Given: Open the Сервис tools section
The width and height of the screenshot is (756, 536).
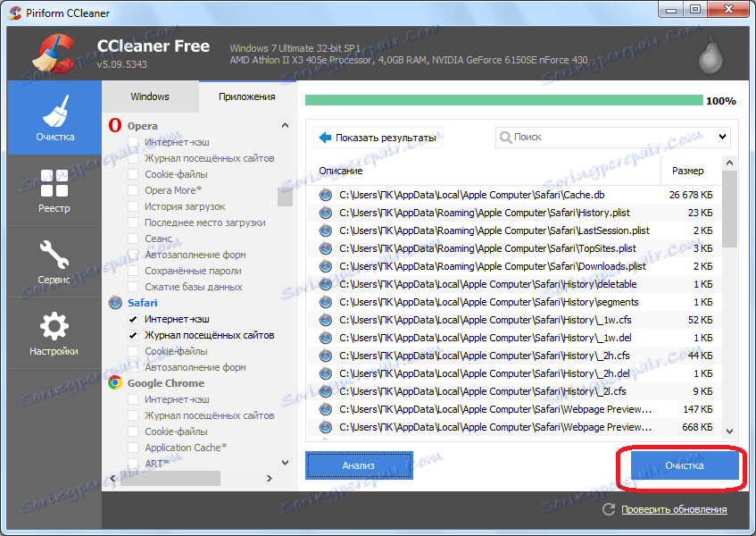Looking at the screenshot, I should [54, 262].
